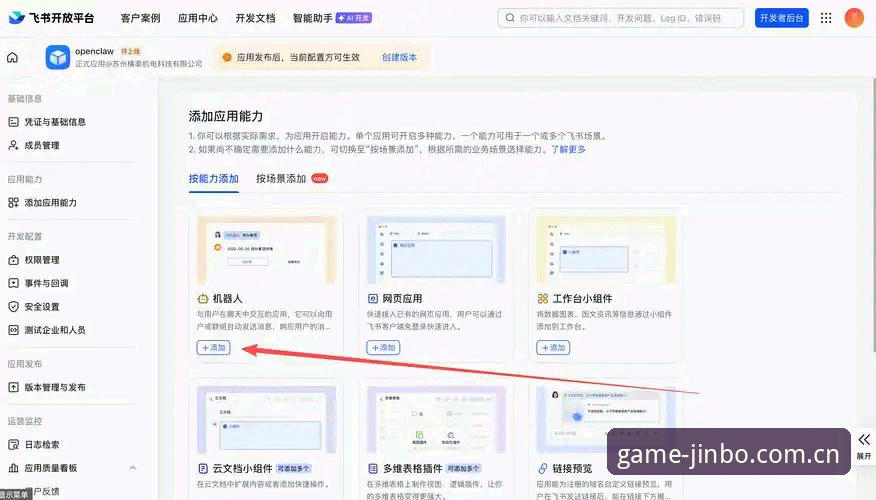876x500 pixels.
Task: Click the 机器人 robot icon
Action: 203,299
